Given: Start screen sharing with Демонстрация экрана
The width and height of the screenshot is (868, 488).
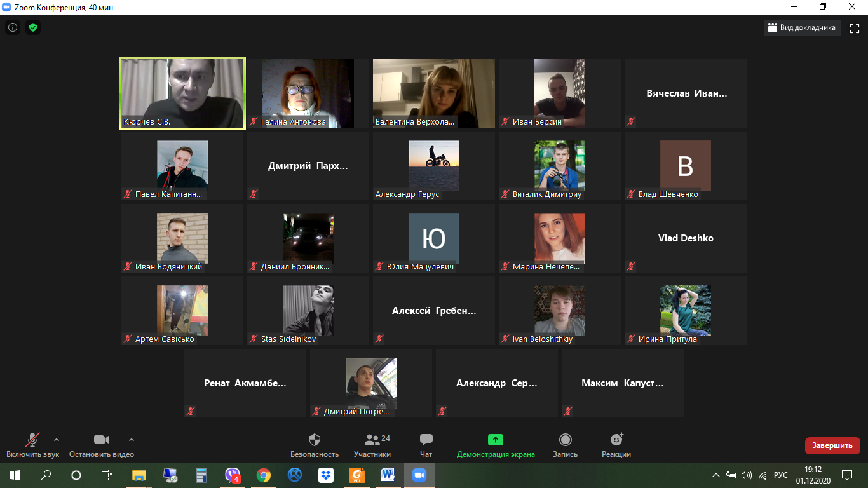Looking at the screenshot, I should coord(496,445).
